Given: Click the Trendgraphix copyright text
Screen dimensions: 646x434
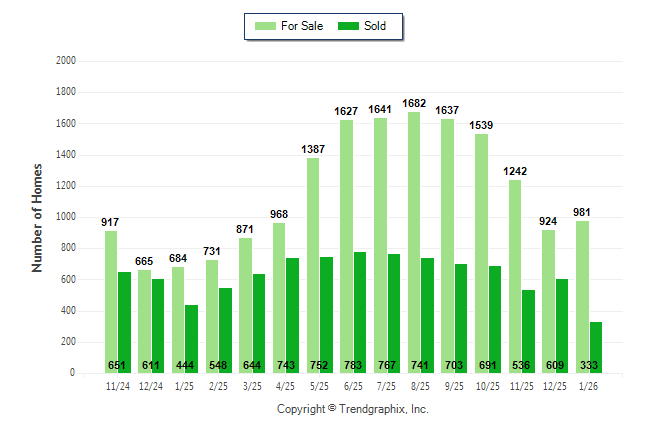Looking at the screenshot, I should 352,410.
